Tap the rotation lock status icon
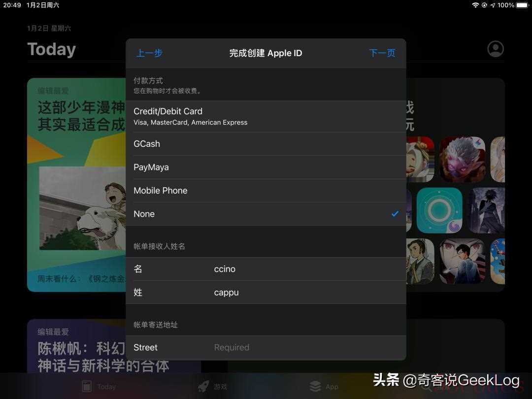Image resolution: width=532 pixels, height=399 pixels. tap(484, 5)
